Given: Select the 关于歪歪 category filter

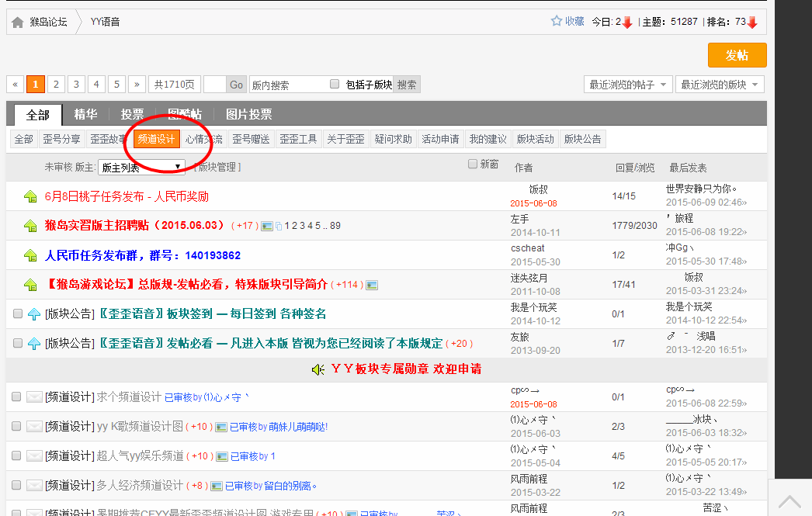Looking at the screenshot, I should coord(345,139).
